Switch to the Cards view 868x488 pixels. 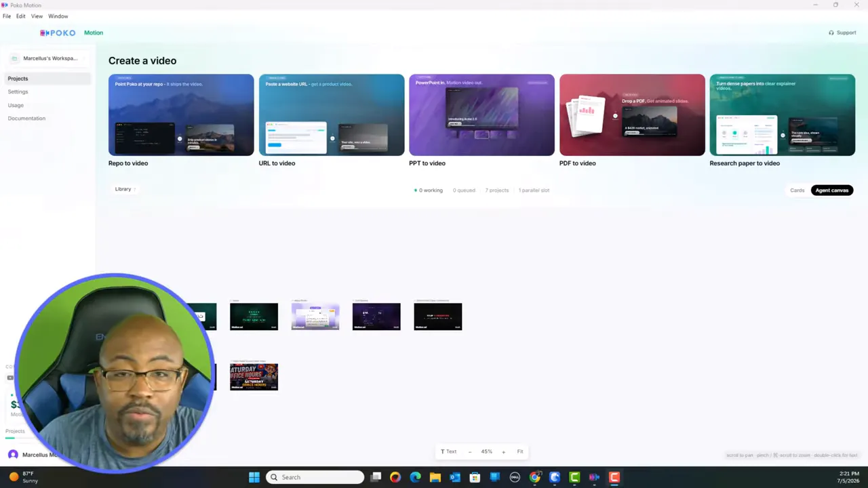click(797, 190)
